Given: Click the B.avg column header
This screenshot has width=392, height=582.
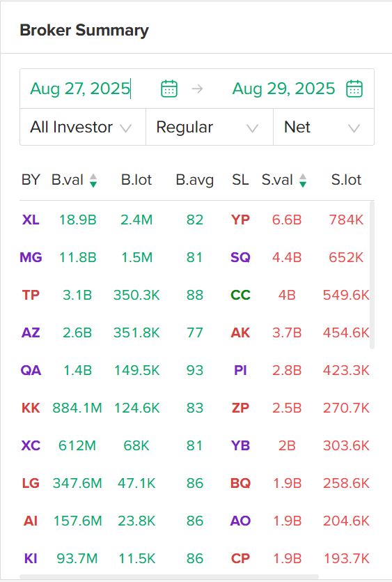Looking at the screenshot, I should (195, 180).
